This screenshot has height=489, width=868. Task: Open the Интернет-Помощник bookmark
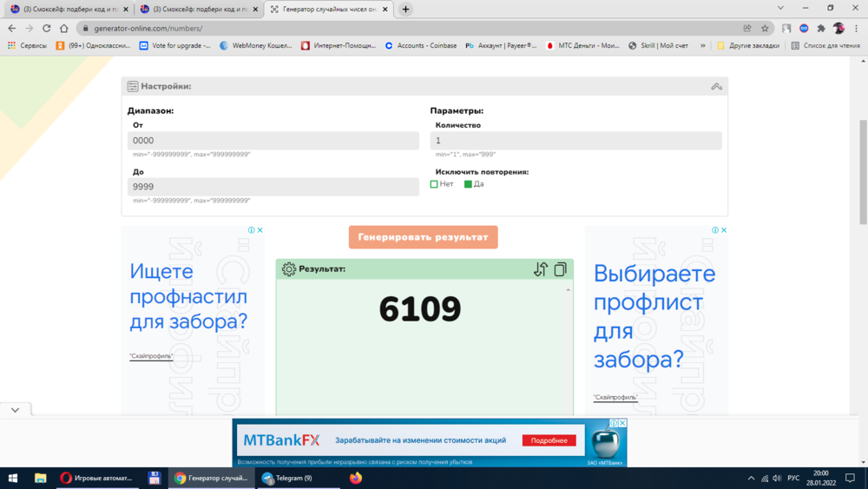(x=339, y=45)
